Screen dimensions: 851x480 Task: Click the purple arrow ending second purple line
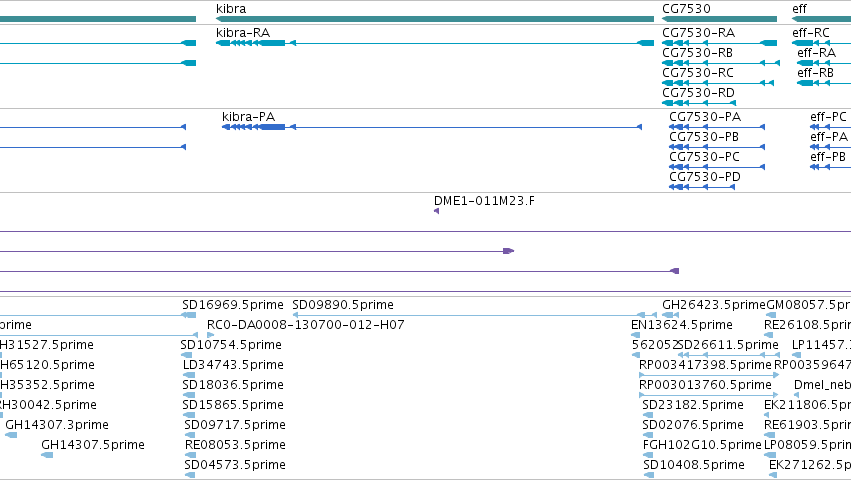tap(509, 251)
